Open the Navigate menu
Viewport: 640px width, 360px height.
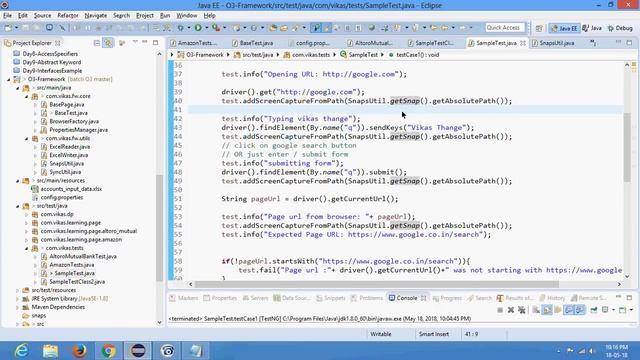tap(96, 16)
